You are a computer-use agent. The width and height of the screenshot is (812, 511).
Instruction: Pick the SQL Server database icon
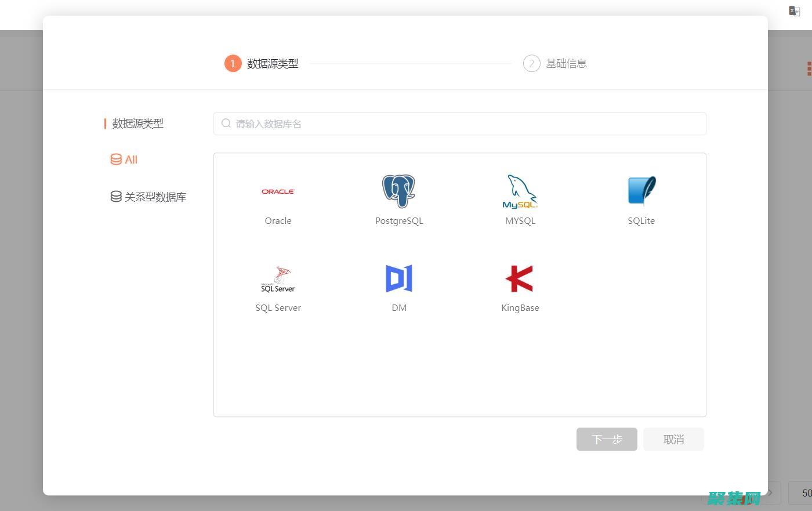pyautogui.click(x=278, y=278)
